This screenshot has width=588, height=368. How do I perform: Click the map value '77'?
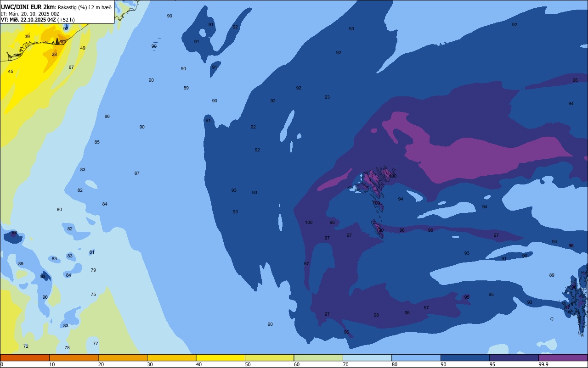point(96,344)
